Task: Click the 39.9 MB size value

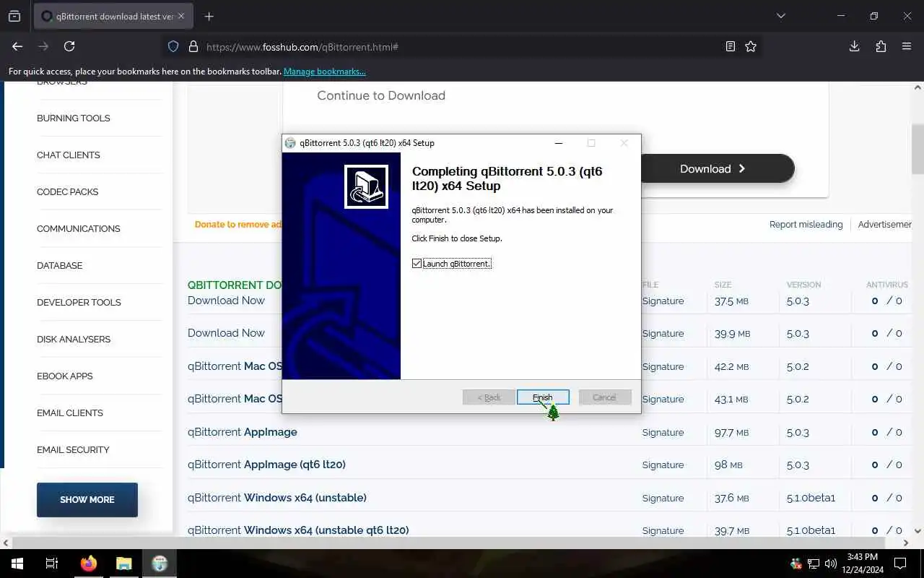Action: coord(732,333)
